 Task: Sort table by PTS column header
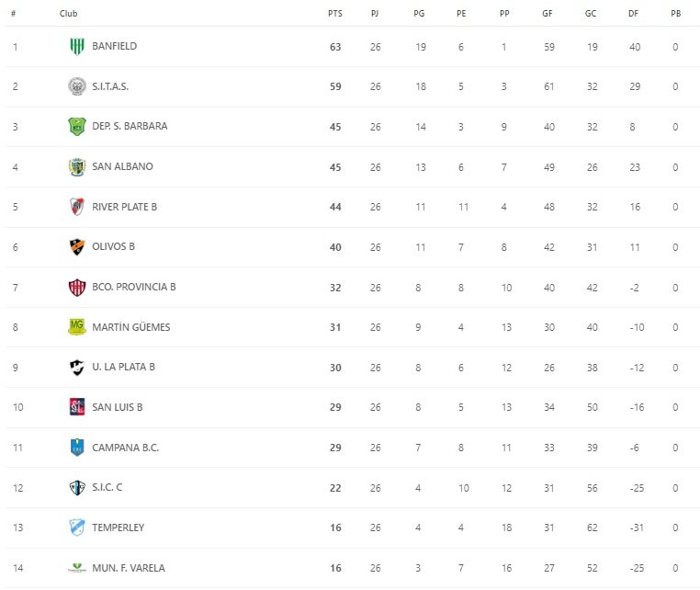(334, 14)
